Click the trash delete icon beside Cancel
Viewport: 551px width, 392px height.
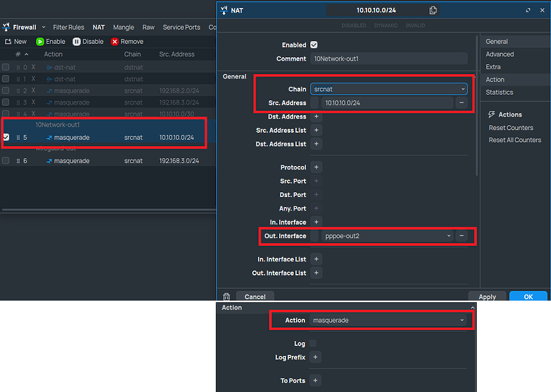[226, 297]
